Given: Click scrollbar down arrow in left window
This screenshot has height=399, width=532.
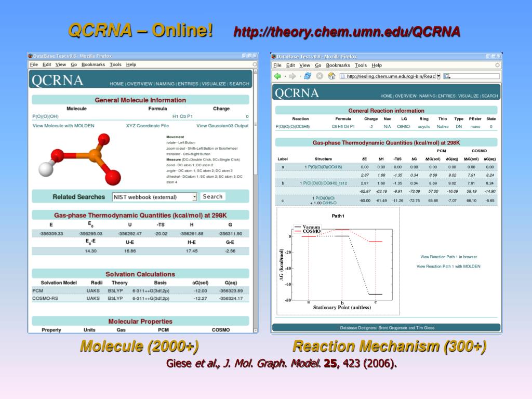Looking at the screenshot, I should (256, 330).
